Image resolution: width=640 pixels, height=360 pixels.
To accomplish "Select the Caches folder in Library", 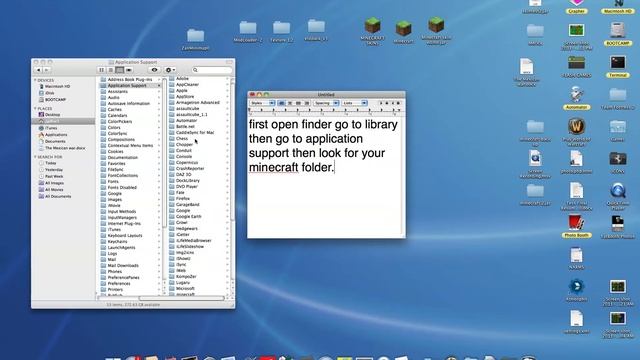I will (x=111, y=109).
